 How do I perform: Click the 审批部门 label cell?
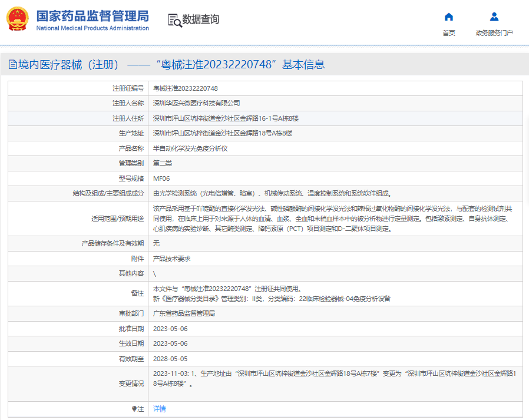78,313
